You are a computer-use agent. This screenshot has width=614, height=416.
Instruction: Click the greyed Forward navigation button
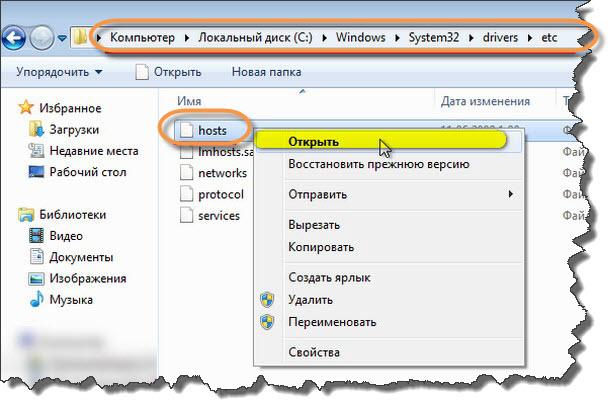pos(42,38)
